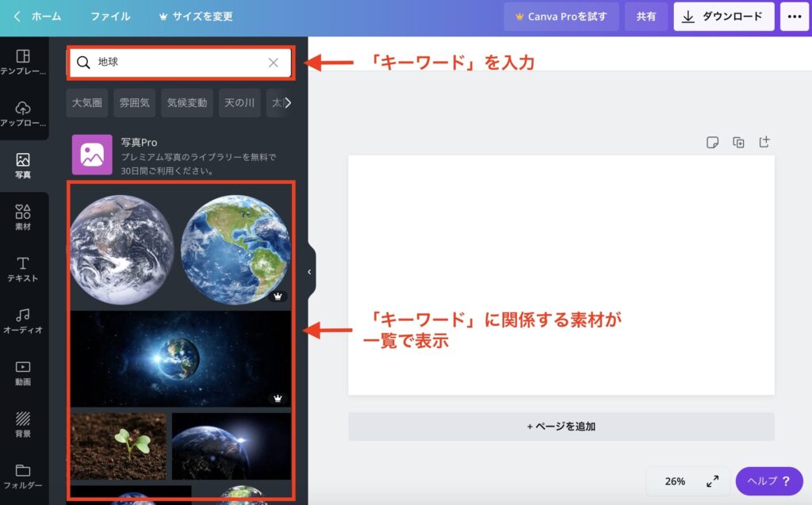Select the 大気圏 suggestion chip

87,102
